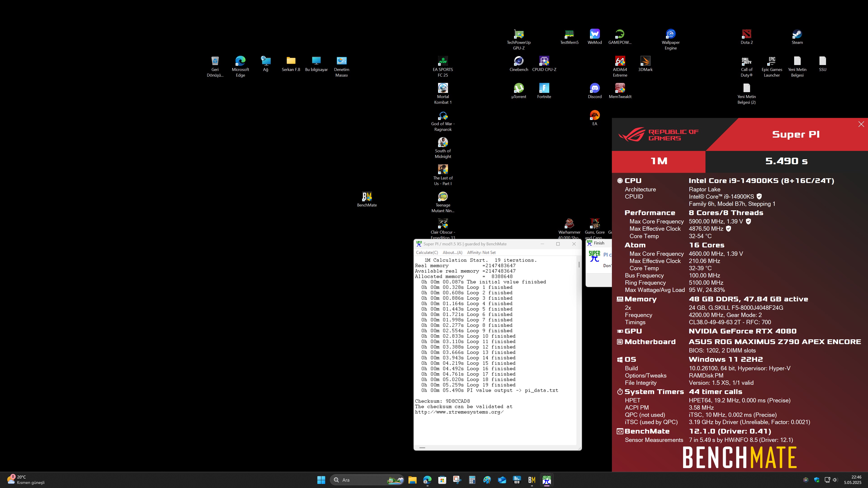Open the EA app desktop icon
This screenshot has width=868, height=488.
(x=594, y=118)
